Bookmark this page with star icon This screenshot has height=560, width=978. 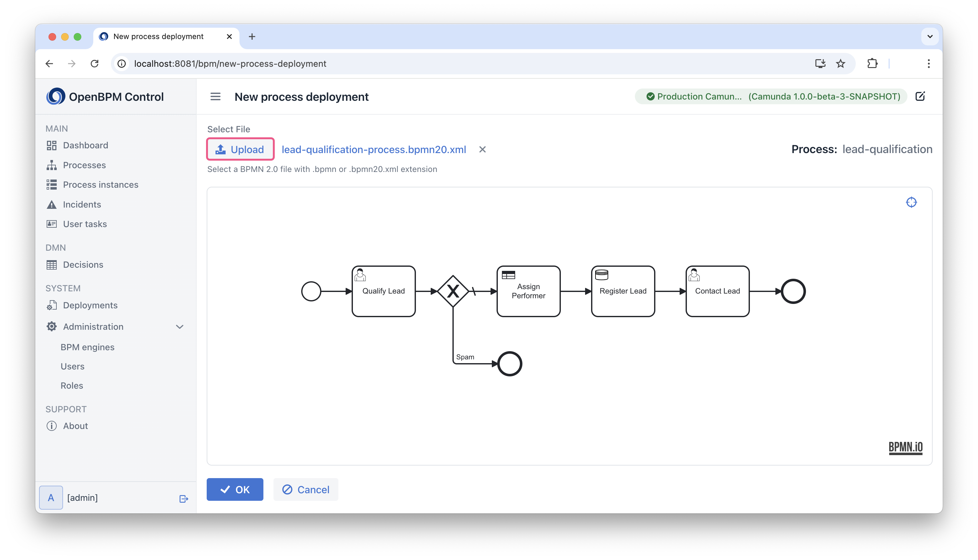coord(840,63)
